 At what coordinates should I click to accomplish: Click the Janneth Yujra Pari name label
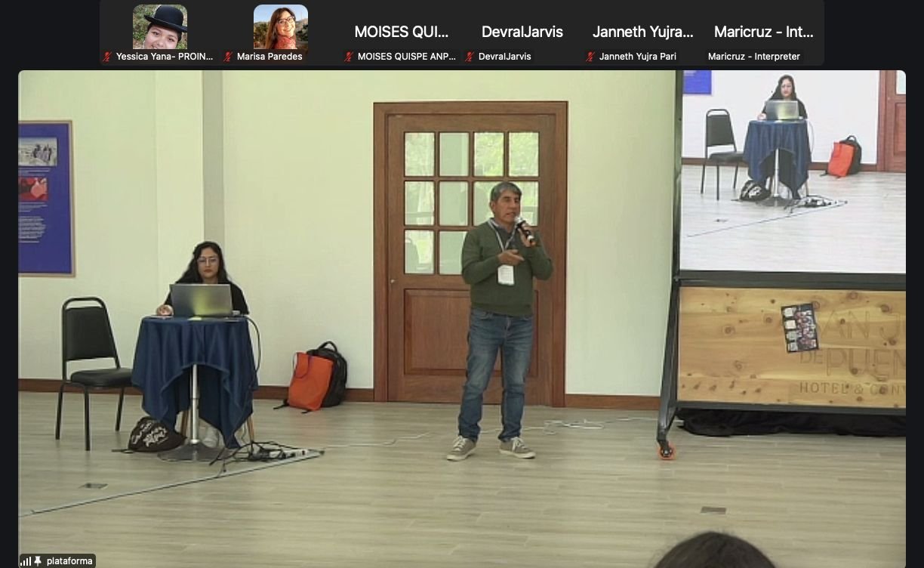point(638,57)
